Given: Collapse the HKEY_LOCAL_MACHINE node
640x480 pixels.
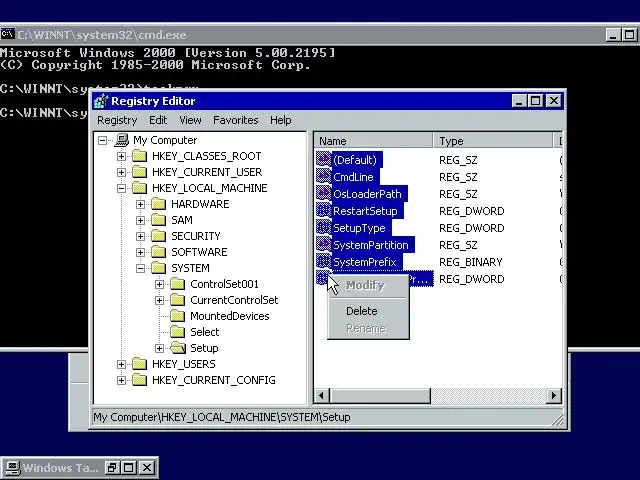Looking at the screenshot, I should [121, 188].
